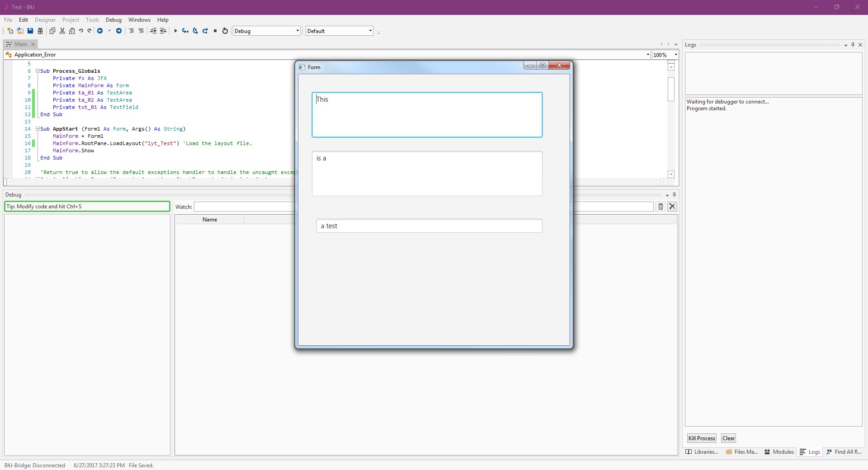Click the Kill Process button
The image size is (868, 470).
(702, 438)
